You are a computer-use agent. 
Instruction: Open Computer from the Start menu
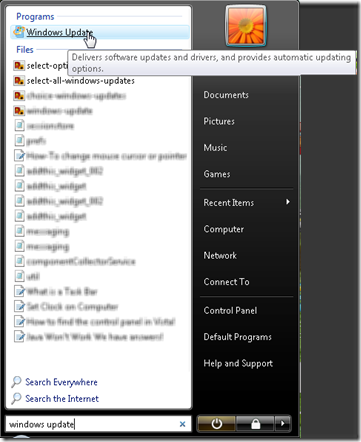click(224, 229)
